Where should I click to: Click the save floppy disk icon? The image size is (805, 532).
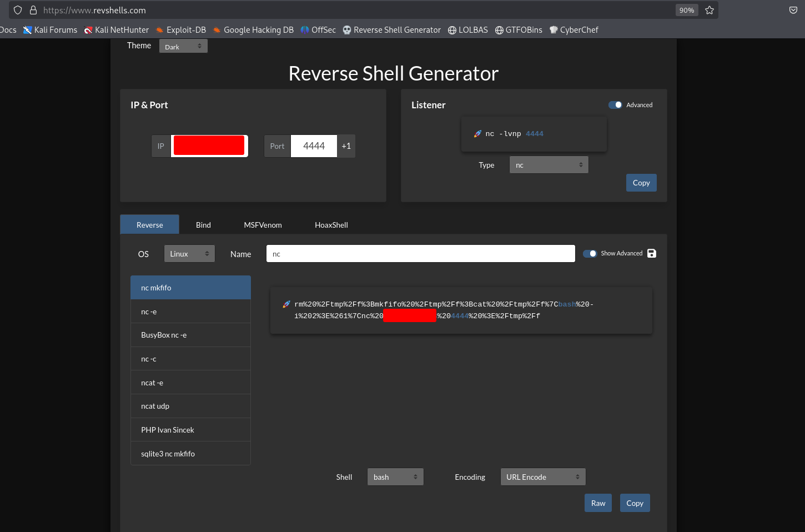[652, 253]
